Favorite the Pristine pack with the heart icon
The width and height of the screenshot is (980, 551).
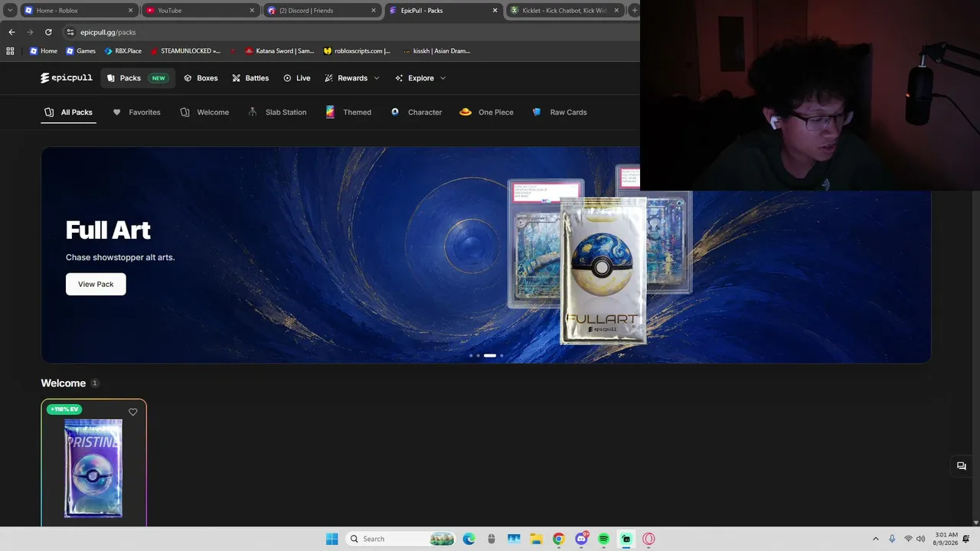(x=133, y=412)
